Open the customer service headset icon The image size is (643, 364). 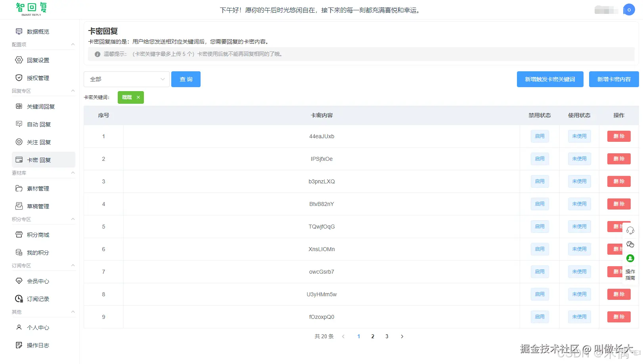(630, 230)
